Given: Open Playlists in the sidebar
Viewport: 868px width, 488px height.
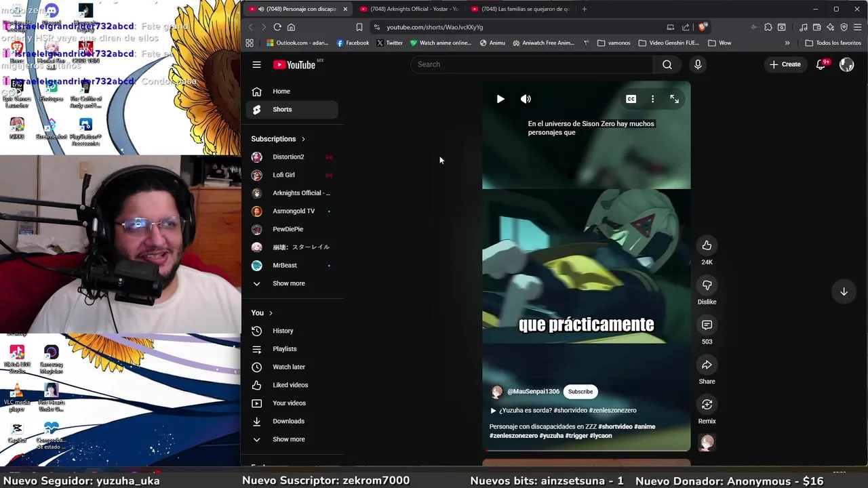Looking at the screenshot, I should click(293, 349).
